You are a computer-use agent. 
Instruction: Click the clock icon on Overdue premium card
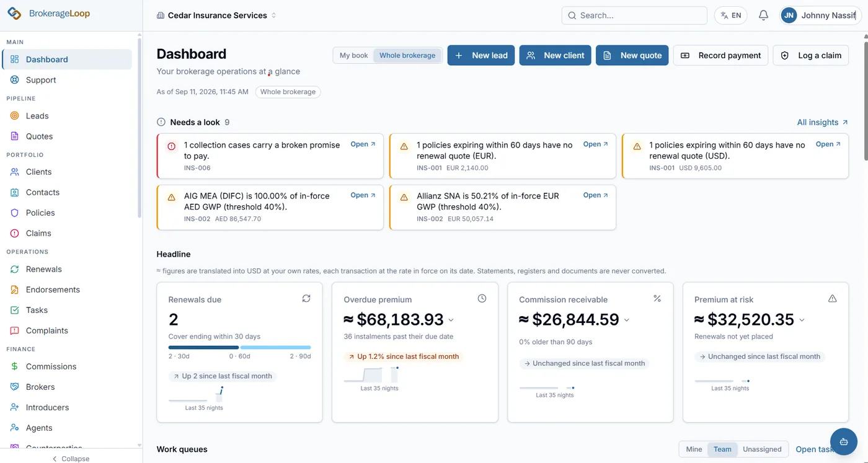482,299
